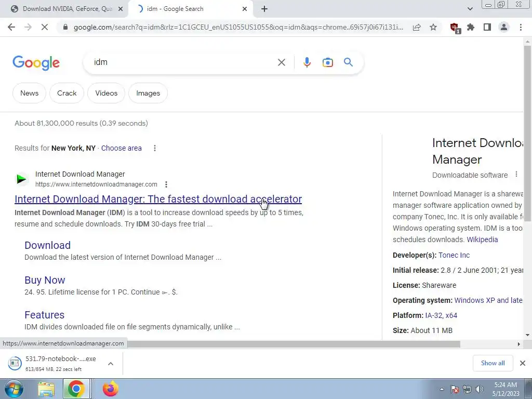Open the Features sitelink
532x399 pixels.
(x=45, y=315)
